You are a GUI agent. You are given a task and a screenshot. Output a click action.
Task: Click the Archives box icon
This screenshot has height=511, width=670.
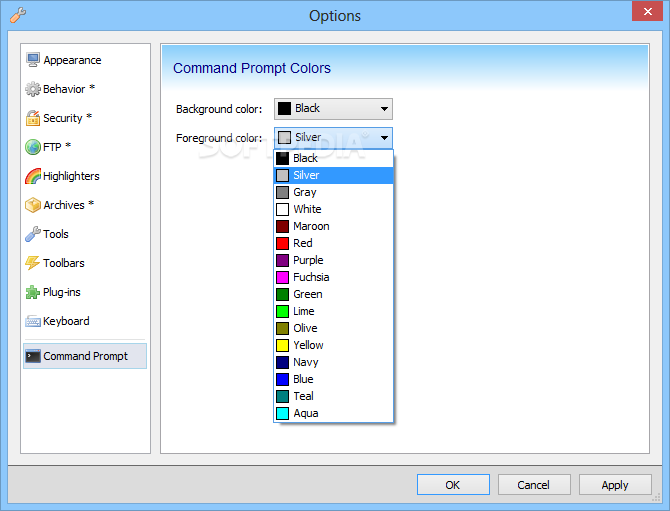tap(33, 205)
